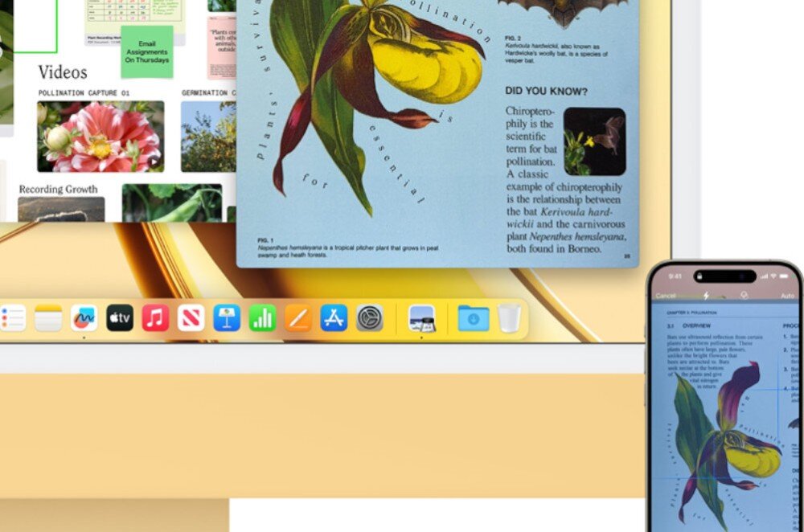Screen dimensions: 804x532
Task: Open Apple Music in the Dock
Action: tap(154, 317)
